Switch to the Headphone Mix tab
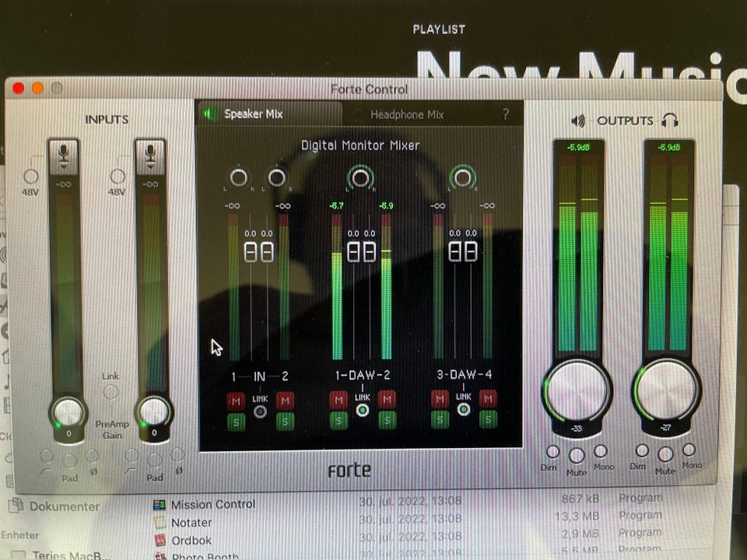 (x=407, y=114)
